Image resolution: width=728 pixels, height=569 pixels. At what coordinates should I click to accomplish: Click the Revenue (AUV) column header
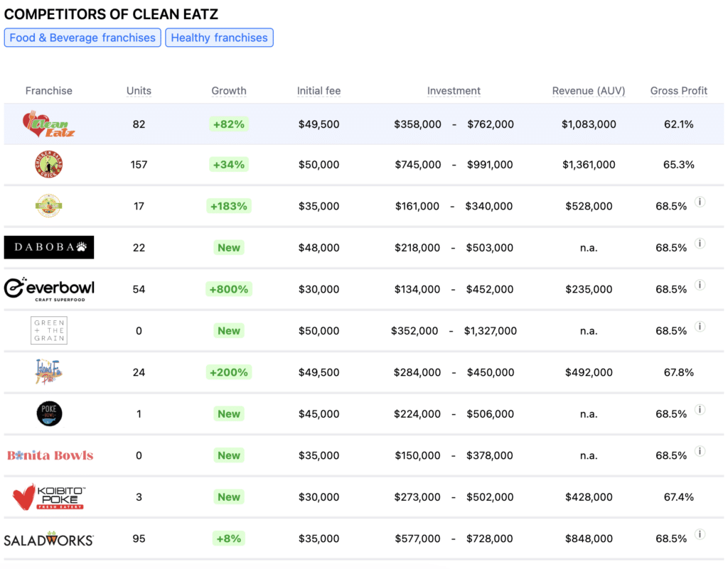point(589,91)
